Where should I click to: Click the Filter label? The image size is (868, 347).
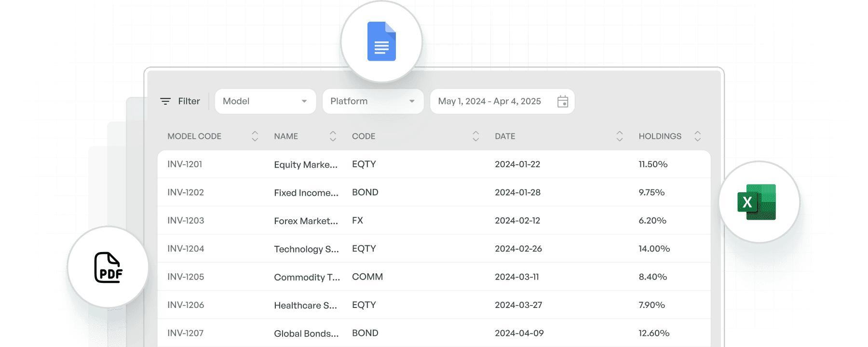pos(189,101)
